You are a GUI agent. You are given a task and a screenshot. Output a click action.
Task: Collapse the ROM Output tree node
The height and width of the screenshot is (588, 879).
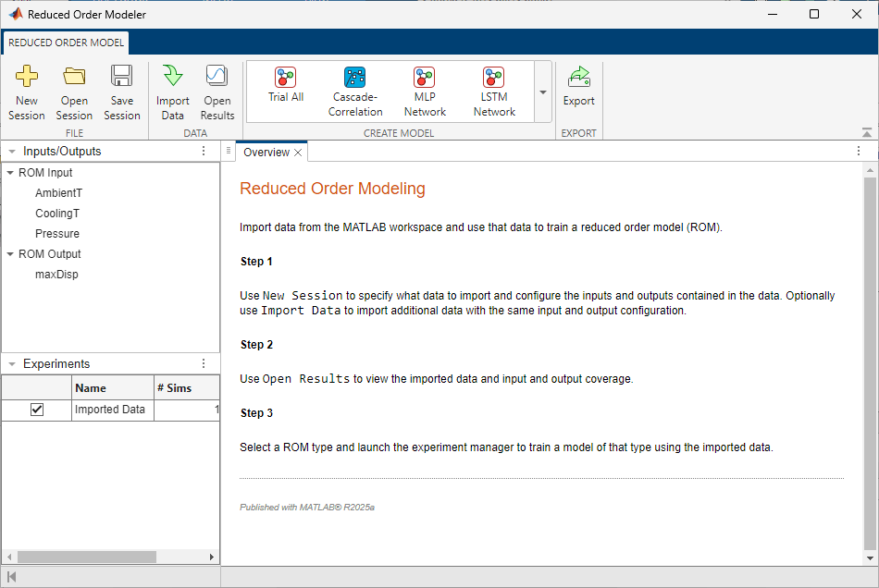click(9, 254)
